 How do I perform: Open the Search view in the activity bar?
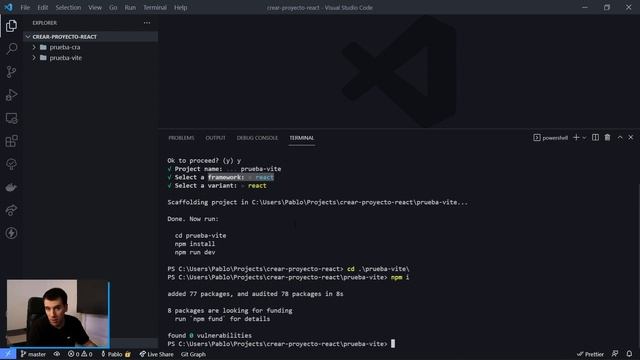[x=11, y=49]
